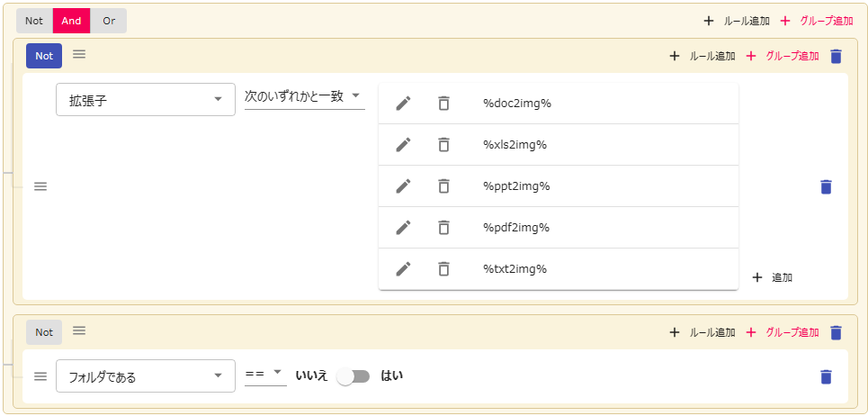Grab the drag handle beside フォルダである rule

tap(40, 376)
